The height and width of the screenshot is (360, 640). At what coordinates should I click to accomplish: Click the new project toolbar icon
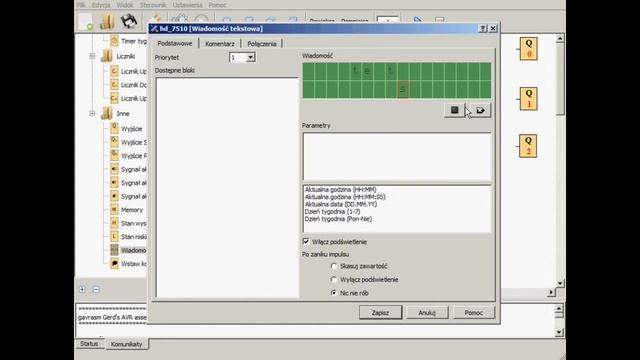pyautogui.click(x=85, y=21)
